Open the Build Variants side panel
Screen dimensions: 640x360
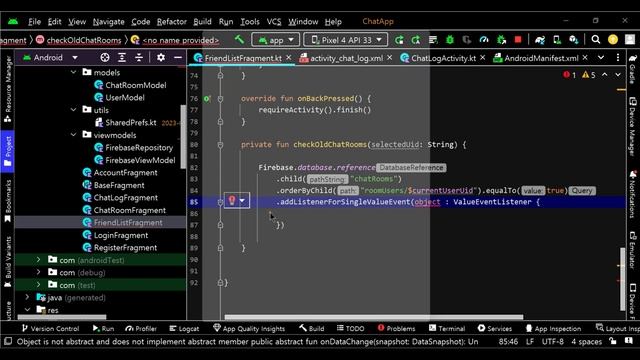(8, 261)
